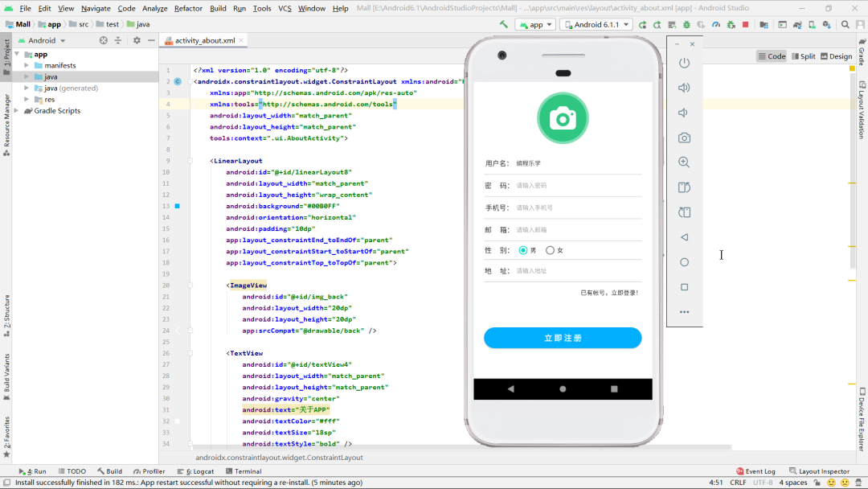This screenshot has width=868, height=489.
Task: Click the Collapse All icon in Project panel
Action: click(x=118, y=40)
